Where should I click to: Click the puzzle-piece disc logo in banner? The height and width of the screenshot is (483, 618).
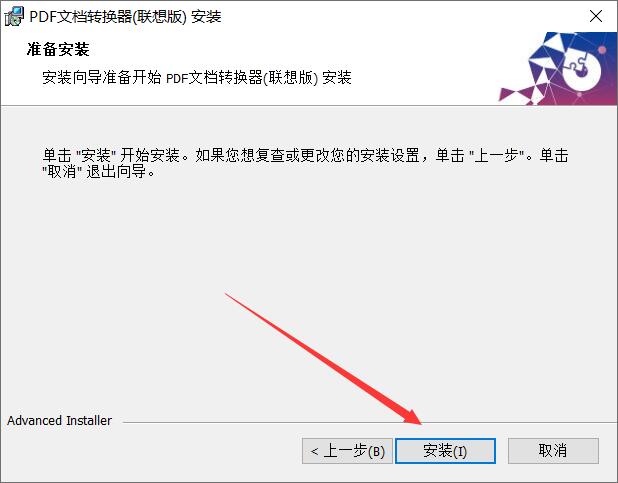coord(581,71)
